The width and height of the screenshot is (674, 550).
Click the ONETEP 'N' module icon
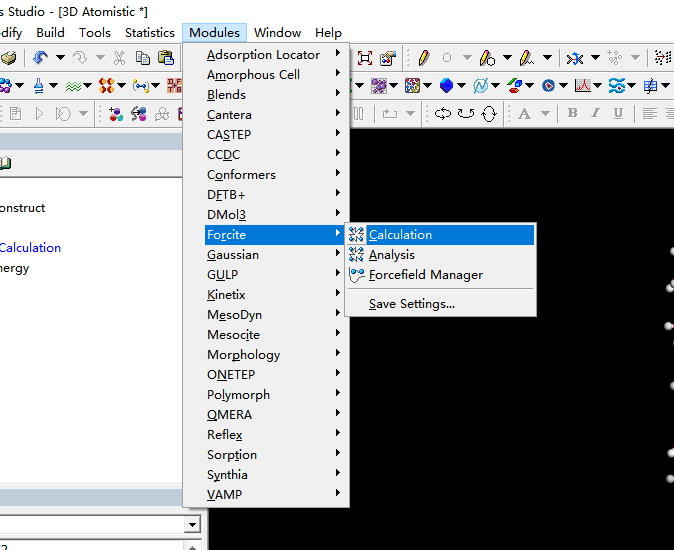coord(481,86)
